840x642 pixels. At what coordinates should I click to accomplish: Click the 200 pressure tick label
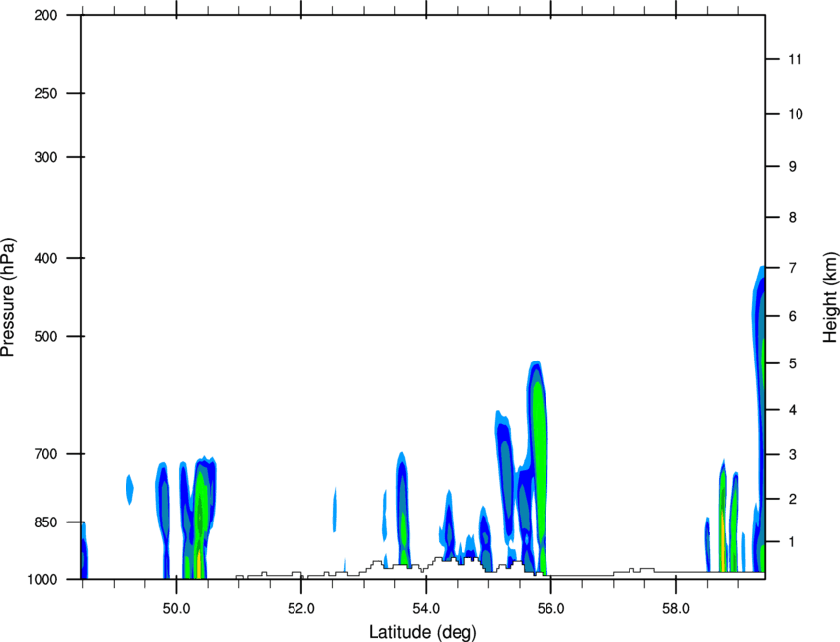(x=46, y=15)
